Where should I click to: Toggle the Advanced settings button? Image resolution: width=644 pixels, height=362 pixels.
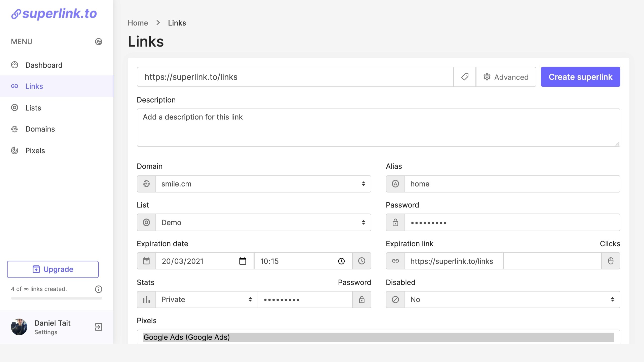(x=506, y=77)
